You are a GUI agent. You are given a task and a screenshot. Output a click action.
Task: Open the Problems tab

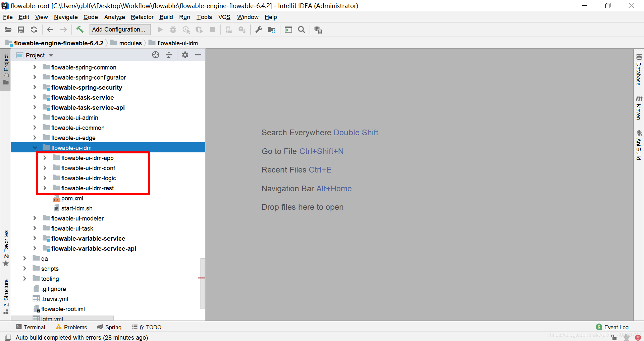pyautogui.click(x=71, y=327)
